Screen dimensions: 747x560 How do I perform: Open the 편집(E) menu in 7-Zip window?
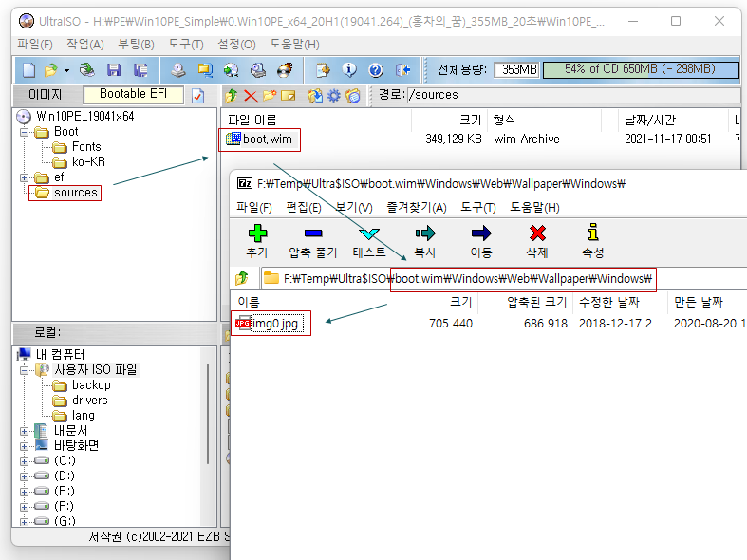click(x=304, y=208)
